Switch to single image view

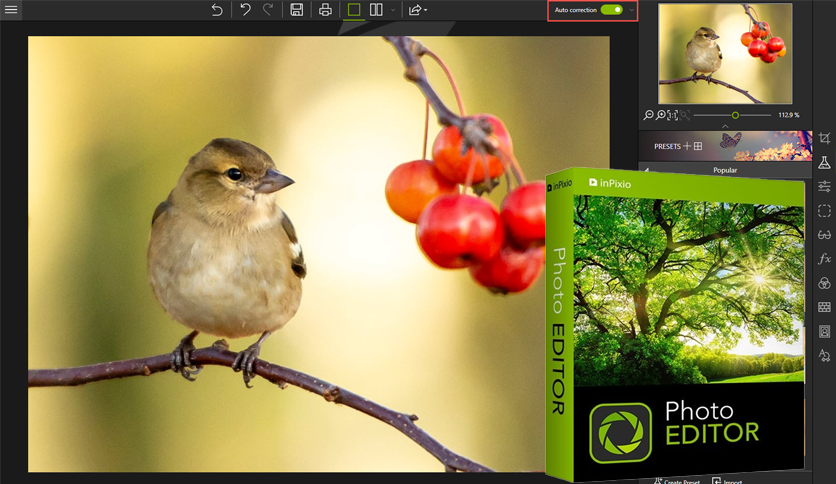pos(353,10)
